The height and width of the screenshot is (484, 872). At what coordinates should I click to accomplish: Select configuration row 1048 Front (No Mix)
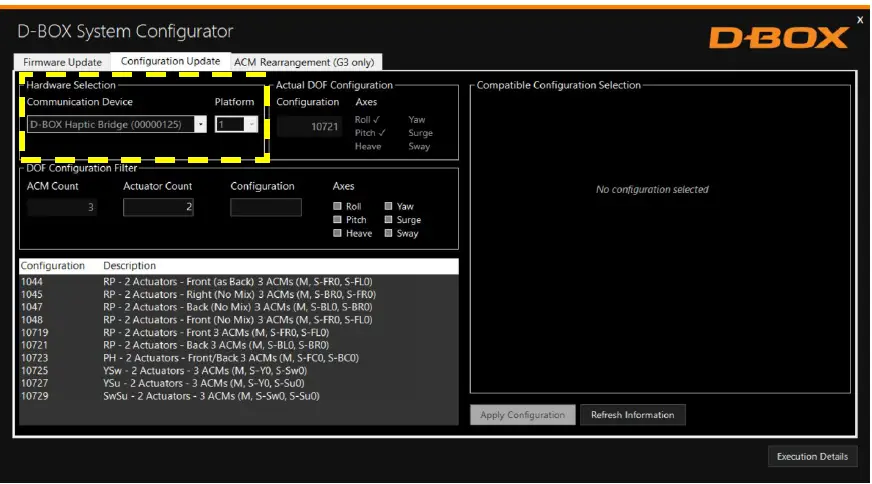239,320
